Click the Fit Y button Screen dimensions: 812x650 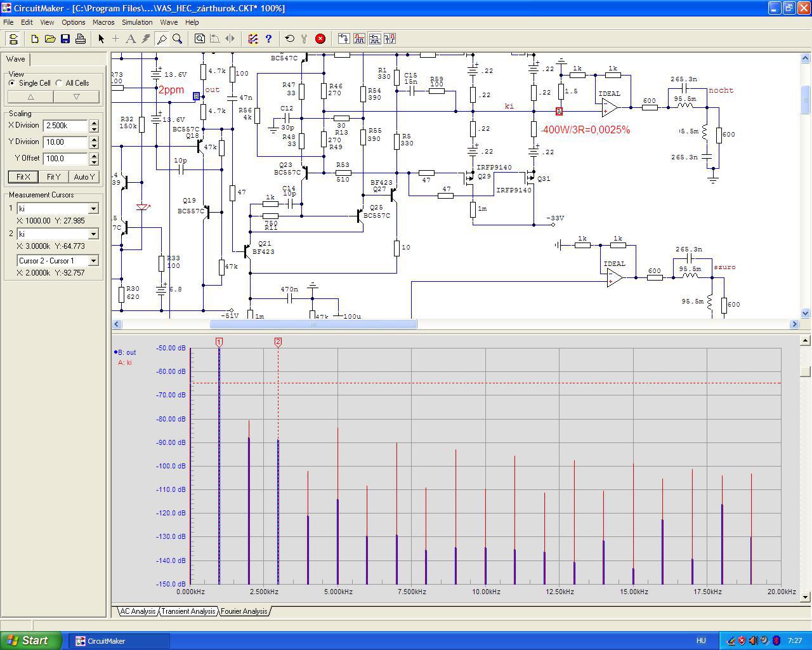point(53,177)
